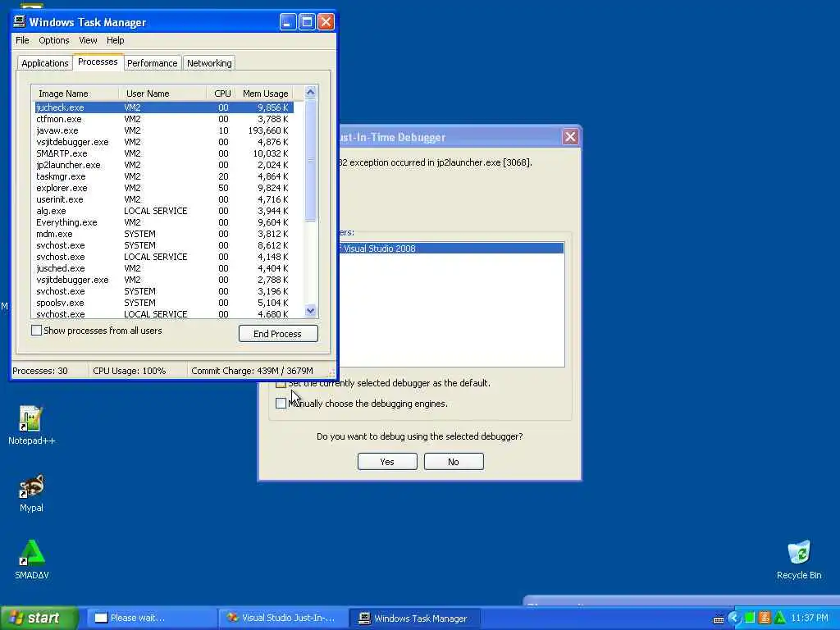
Task: Open the Windows Start menu
Action: 39,618
